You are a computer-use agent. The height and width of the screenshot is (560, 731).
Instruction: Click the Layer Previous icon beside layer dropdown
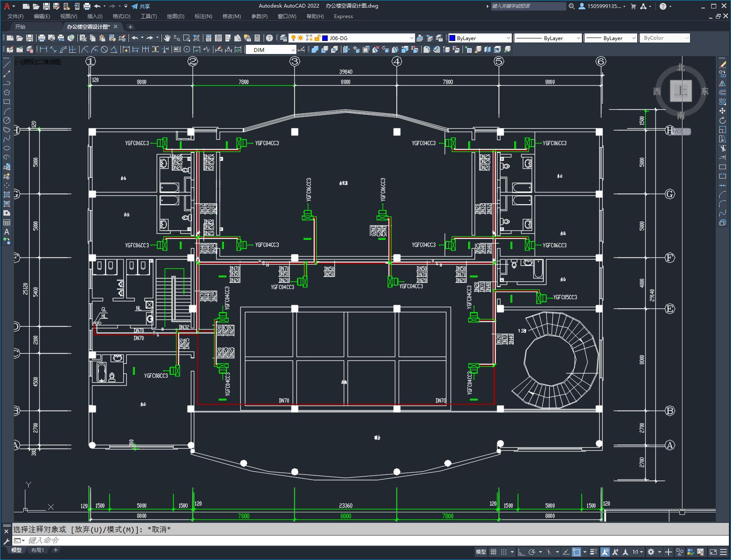click(x=429, y=38)
